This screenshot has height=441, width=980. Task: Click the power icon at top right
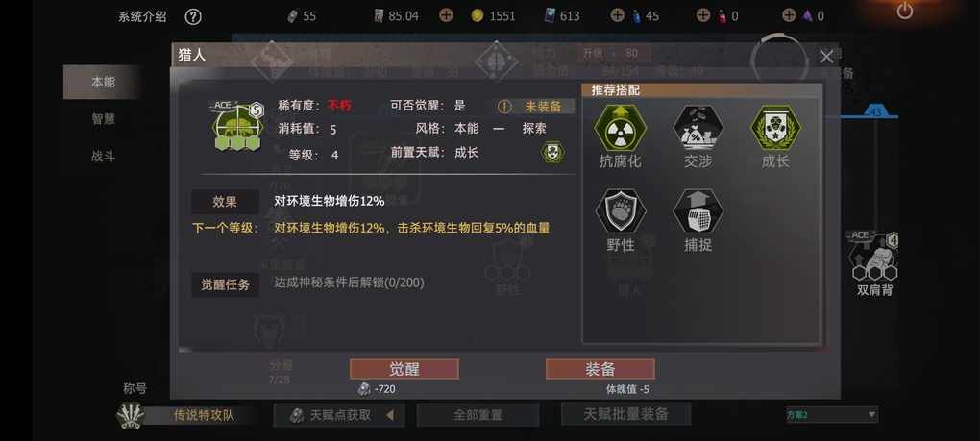[904, 12]
